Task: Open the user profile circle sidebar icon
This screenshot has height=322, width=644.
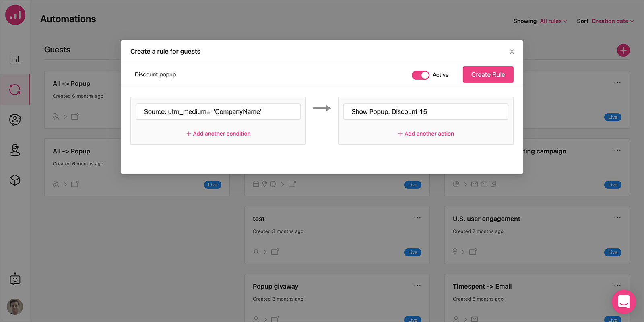Action: (15, 120)
